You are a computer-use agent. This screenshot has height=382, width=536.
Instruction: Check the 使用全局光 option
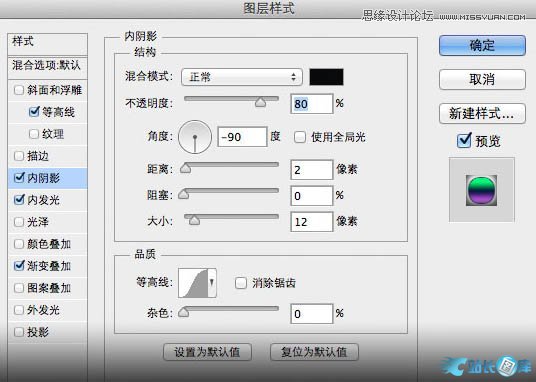click(300, 137)
